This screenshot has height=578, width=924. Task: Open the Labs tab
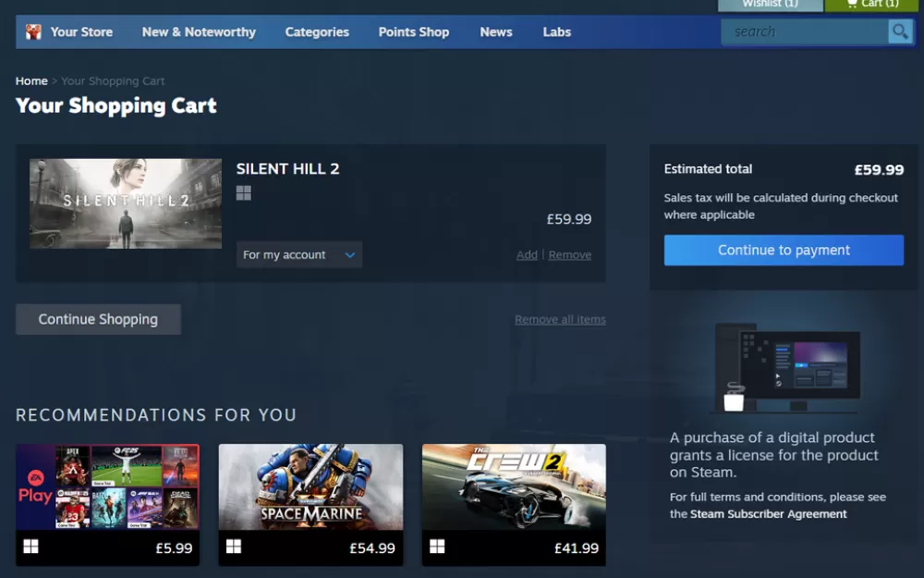pos(557,31)
